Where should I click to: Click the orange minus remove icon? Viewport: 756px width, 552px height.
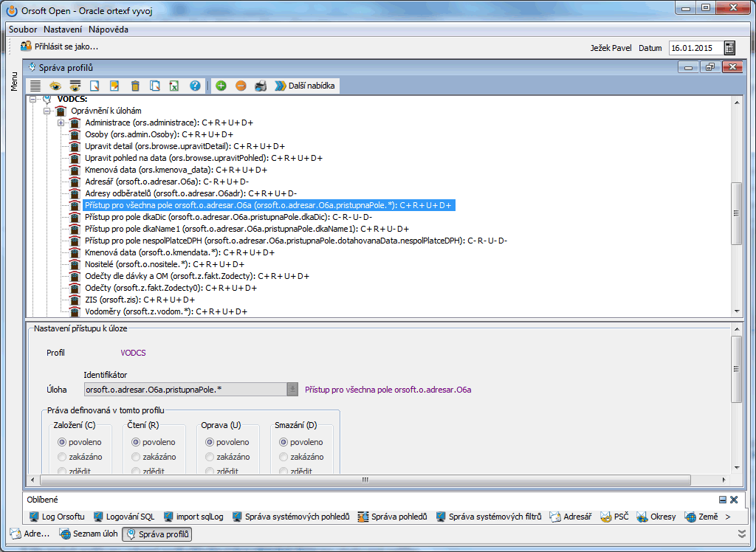pos(241,86)
